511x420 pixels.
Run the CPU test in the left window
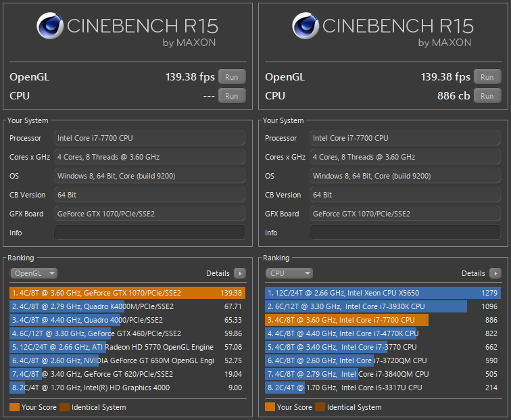pyautogui.click(x=232, y=96)
